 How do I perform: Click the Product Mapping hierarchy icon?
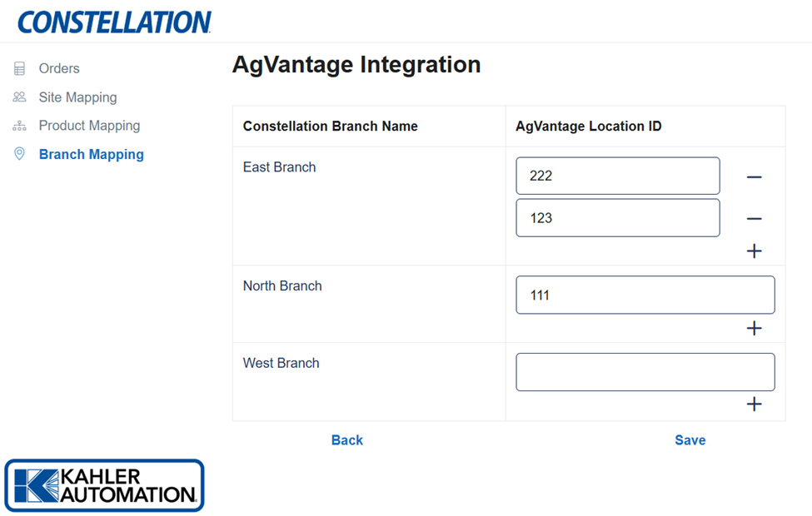click(19, 126)
